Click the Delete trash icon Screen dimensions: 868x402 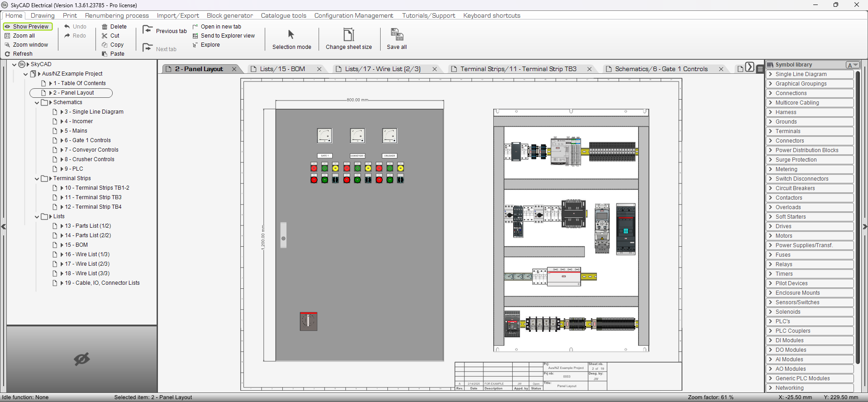105,27
